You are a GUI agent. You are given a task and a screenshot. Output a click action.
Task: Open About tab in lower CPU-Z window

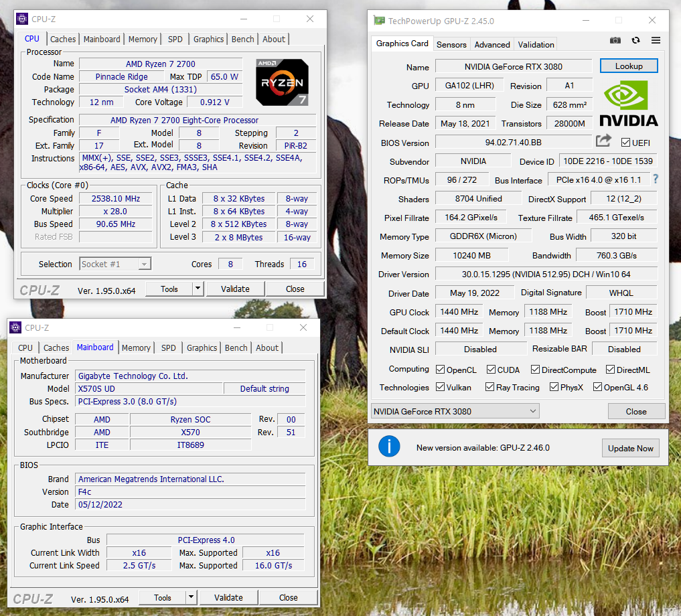(267, 348)
